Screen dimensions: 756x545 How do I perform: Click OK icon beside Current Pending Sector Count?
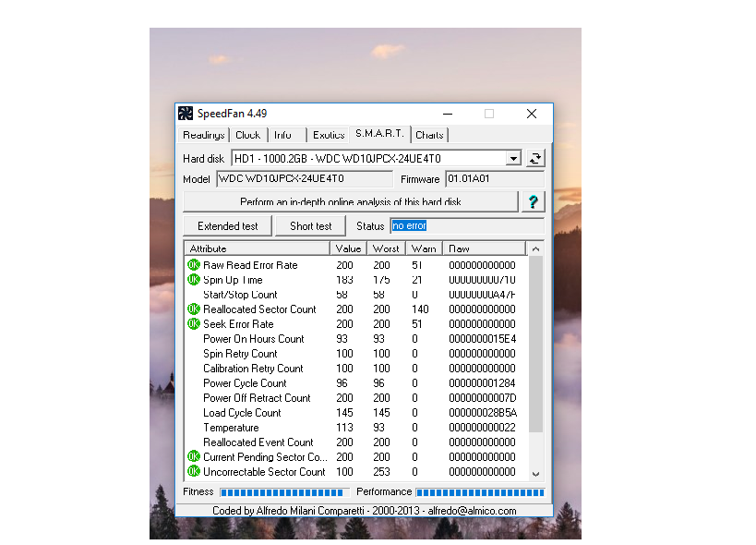pos(194,457)
